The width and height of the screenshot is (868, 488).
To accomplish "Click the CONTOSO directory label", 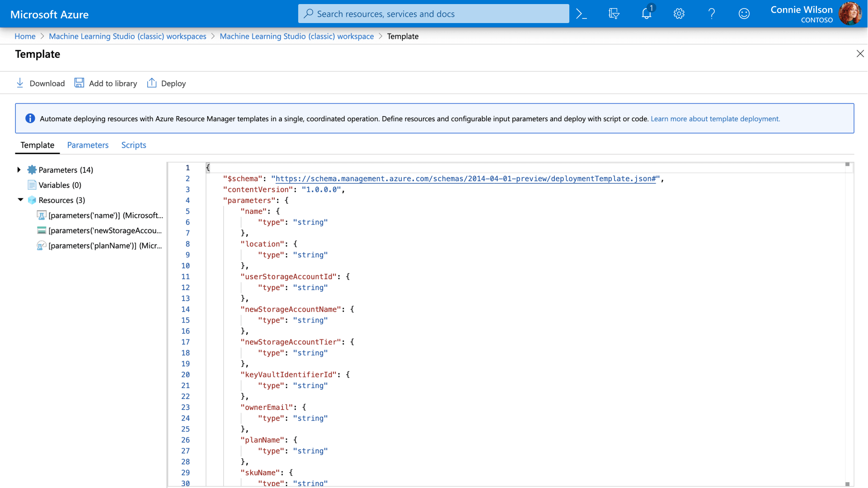I will [x=816, y=20].
